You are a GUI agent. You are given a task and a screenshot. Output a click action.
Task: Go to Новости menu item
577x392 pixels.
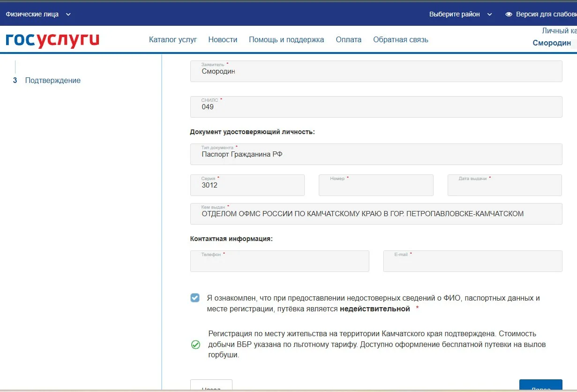[x=223, y=39]
